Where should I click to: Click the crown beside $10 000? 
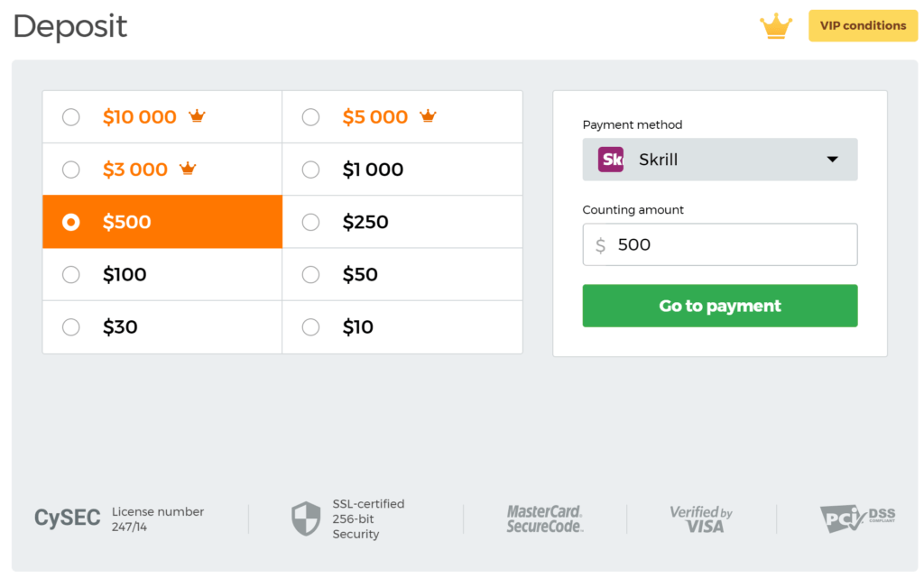pyautogui.click(x=197, y=116)
